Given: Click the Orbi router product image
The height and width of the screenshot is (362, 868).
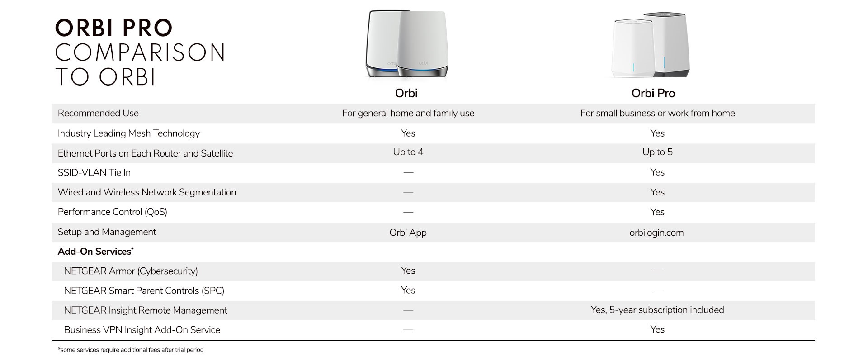Looking at the screenshot, I should click(406, 44).
